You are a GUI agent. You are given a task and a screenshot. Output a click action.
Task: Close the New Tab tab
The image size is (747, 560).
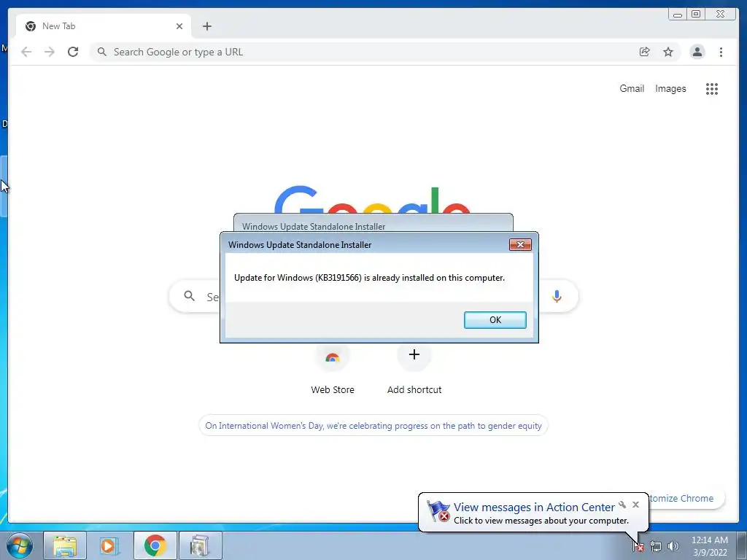pos(179,26)
